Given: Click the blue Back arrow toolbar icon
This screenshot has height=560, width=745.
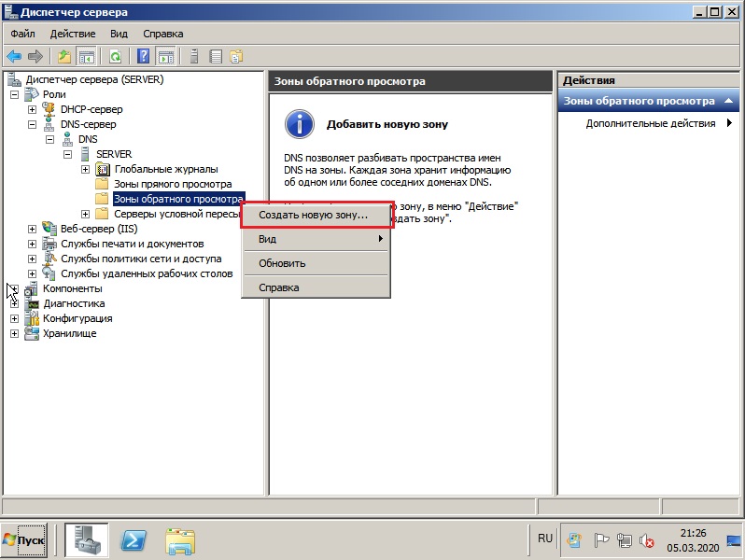Looking at the screenshot, I should 14,57.
